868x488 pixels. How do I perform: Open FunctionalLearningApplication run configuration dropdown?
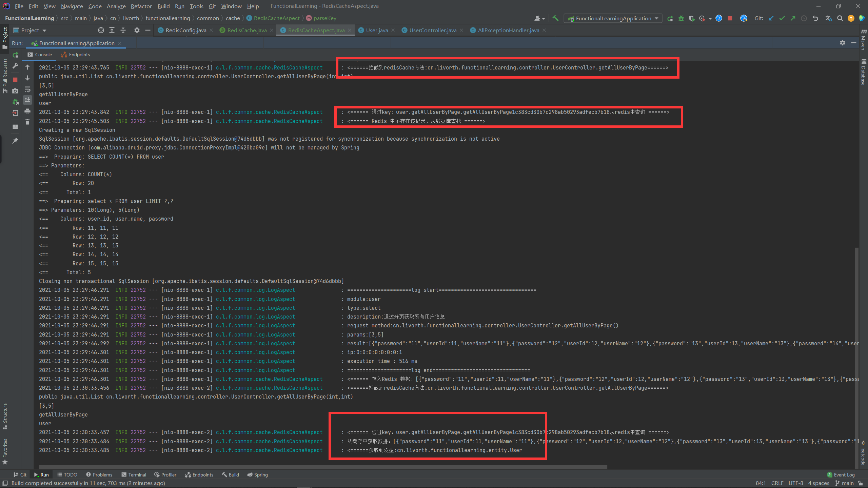(x=613, y=18)
